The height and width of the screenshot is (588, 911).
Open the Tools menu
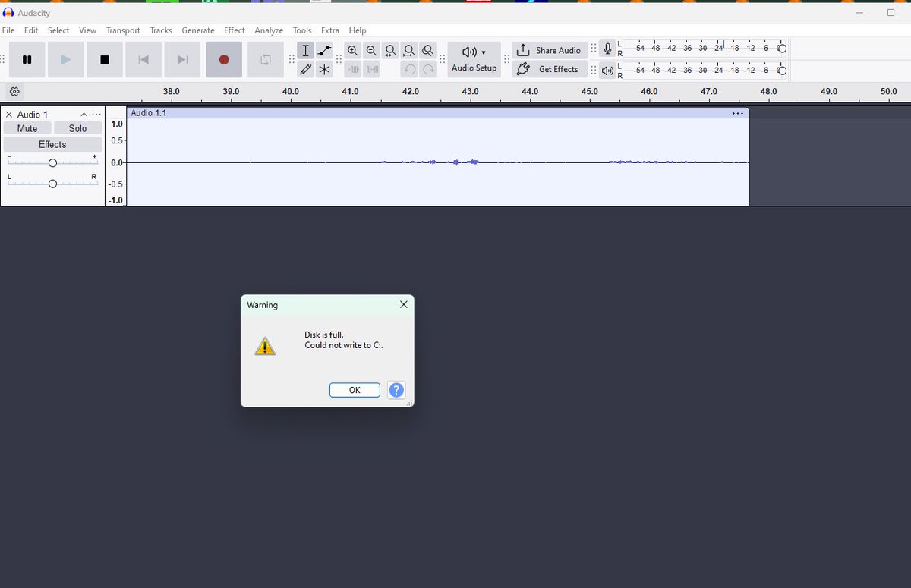pyautogui.click(x=302, y=30)
